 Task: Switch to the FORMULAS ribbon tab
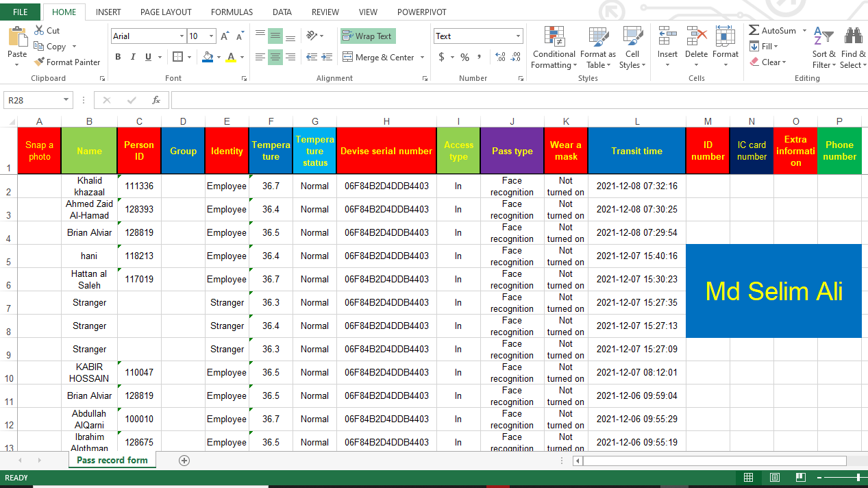[x=232, y=12]
